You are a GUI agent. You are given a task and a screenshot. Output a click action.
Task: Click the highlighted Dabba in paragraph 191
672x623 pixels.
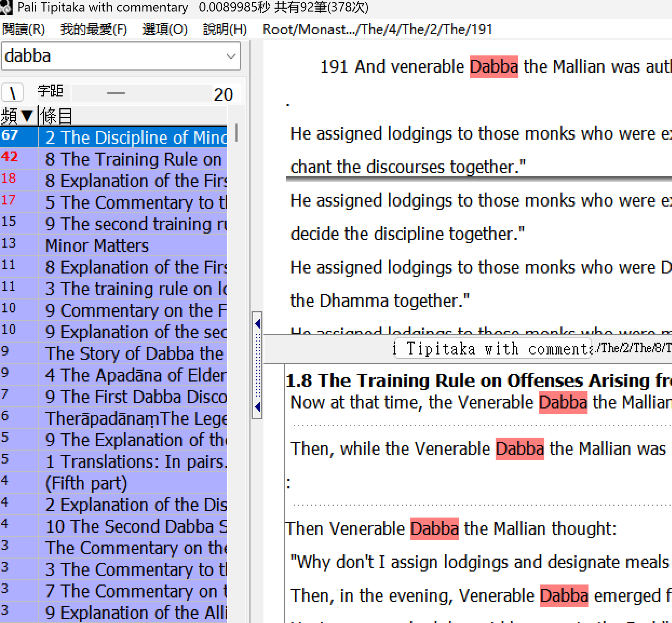(493, 67)
